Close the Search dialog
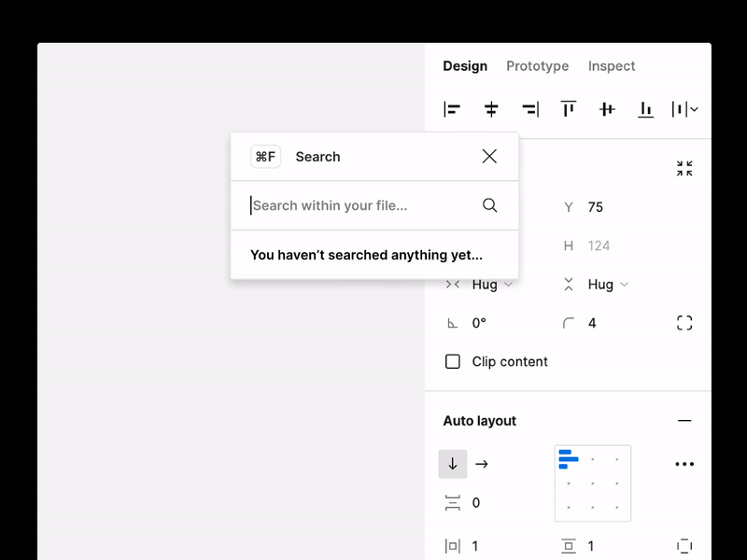Screen dimensions: 747x560 click(x=489, y=157)
